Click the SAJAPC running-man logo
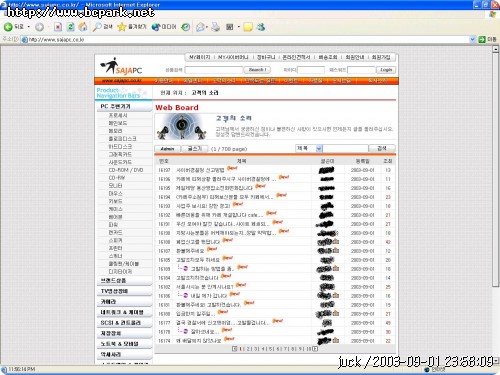This screenshot has height=375, width=500. point(121,66)
